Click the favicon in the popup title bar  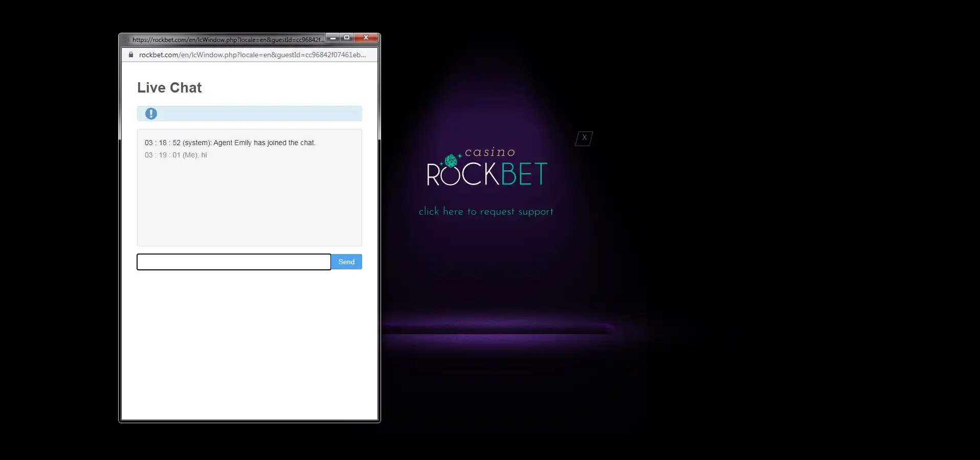tap(126, 39)
